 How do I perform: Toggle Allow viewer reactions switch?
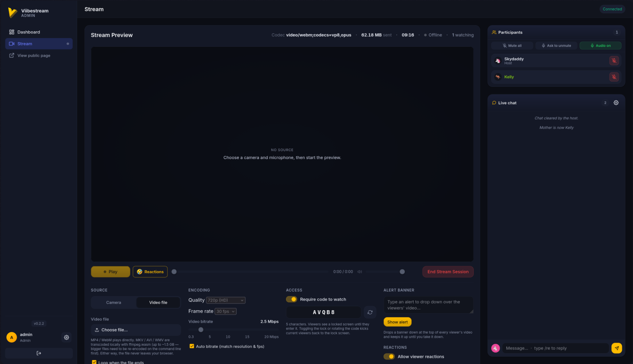tap(389, 356)
